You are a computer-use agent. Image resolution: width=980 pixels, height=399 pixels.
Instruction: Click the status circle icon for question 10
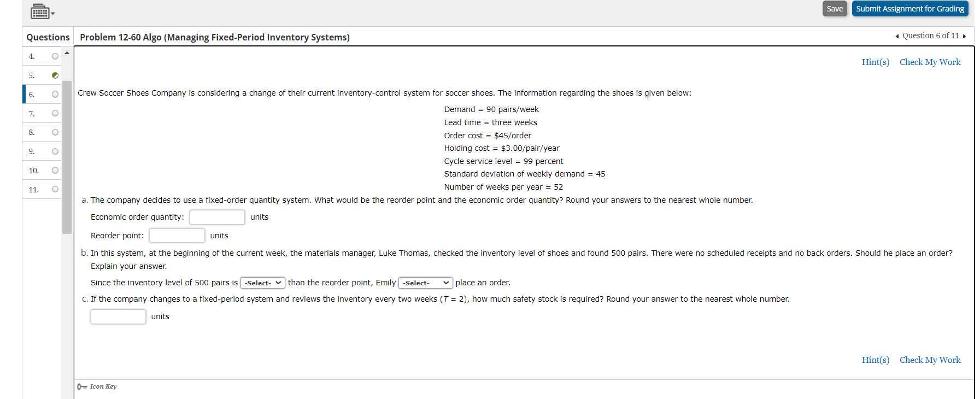click(x=55, y=170)
